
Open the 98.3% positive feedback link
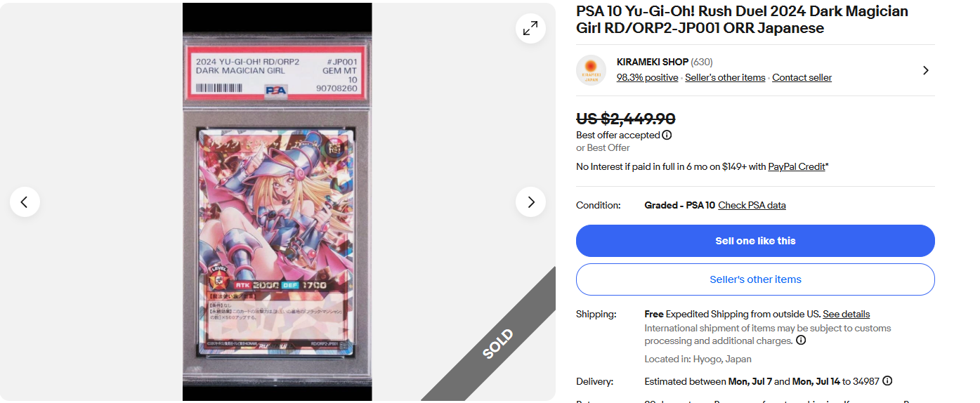(648, 78)
